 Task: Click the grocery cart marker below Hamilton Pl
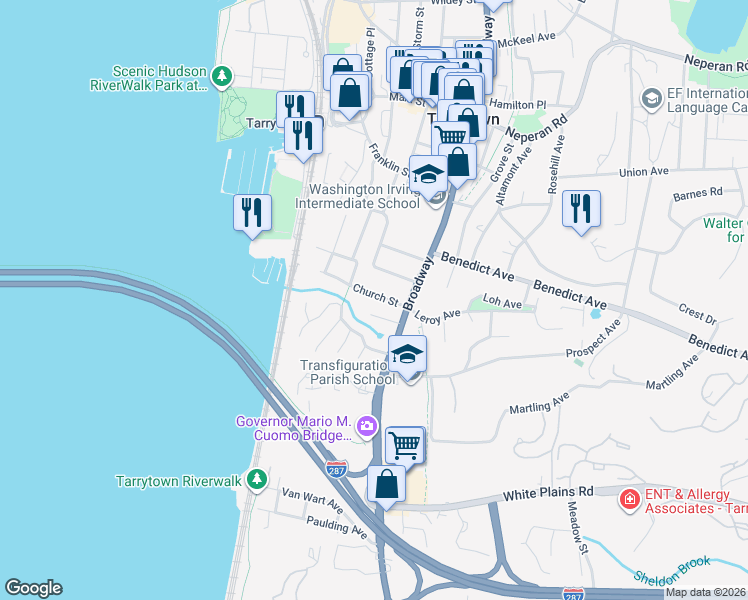coord(450,136)
